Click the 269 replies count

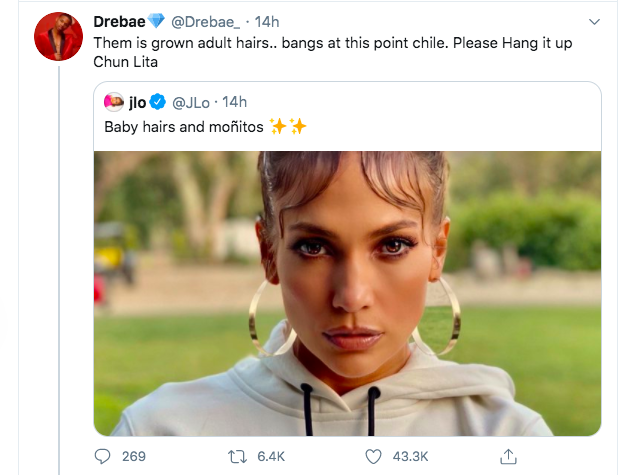coord(133,456)
